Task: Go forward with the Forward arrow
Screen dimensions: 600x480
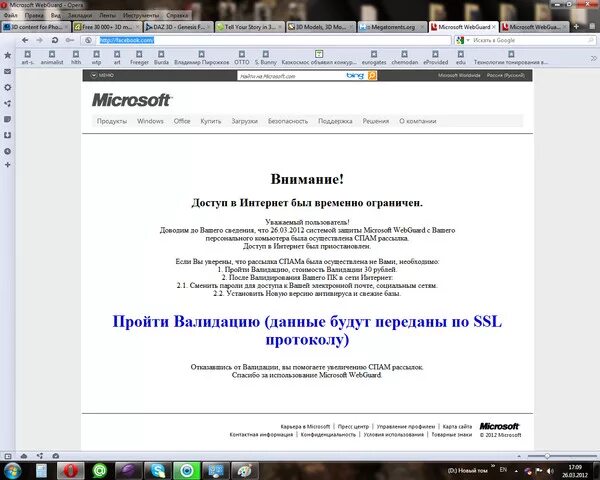Action: [x=39, y=40]
